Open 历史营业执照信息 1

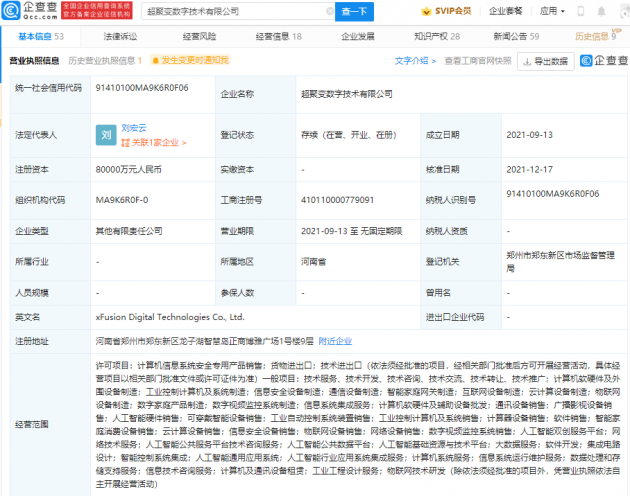pos(105,61)
